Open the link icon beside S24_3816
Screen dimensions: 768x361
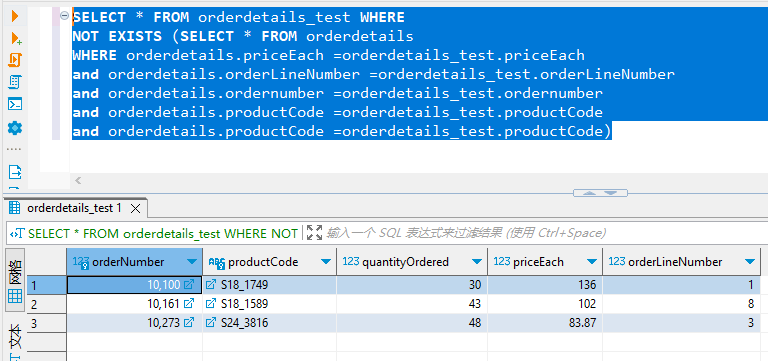(x=211, y=323)
